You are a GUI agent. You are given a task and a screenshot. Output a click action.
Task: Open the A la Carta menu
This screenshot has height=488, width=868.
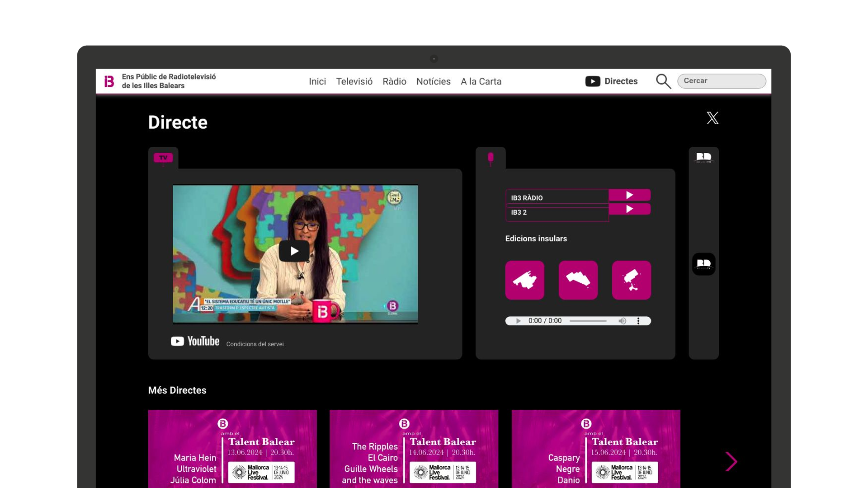pos(481,81)
